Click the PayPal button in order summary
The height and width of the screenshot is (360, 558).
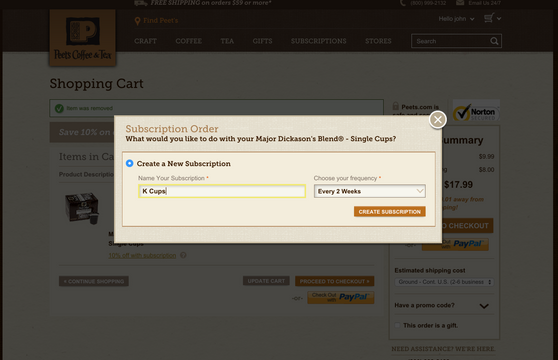click(x=455, y=244)
